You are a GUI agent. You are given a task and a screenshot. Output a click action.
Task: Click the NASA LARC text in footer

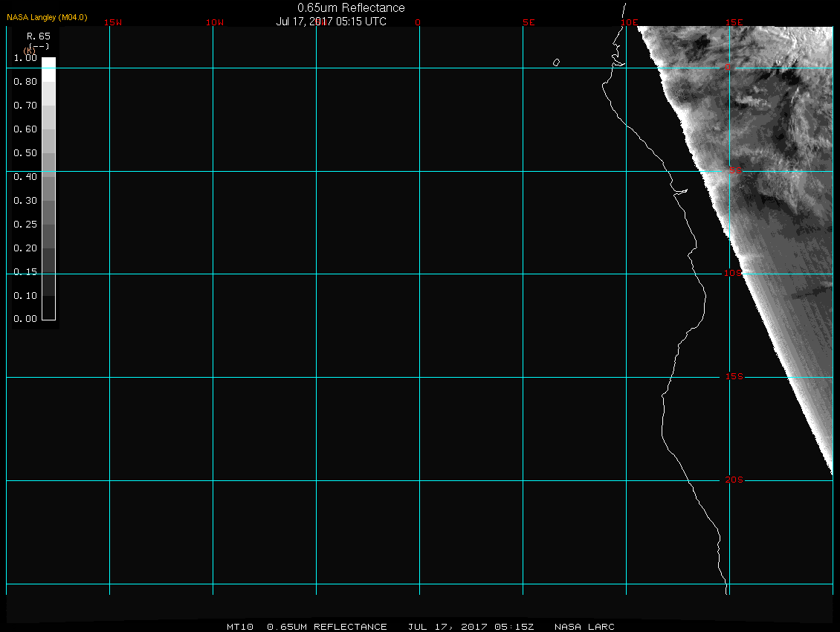(x=585, y=627)
